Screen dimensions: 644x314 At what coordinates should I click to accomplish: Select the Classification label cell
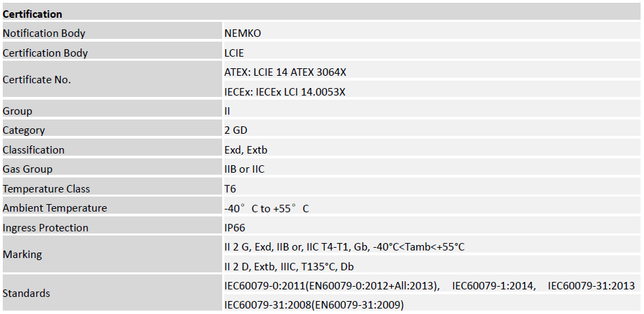[33, 150]
